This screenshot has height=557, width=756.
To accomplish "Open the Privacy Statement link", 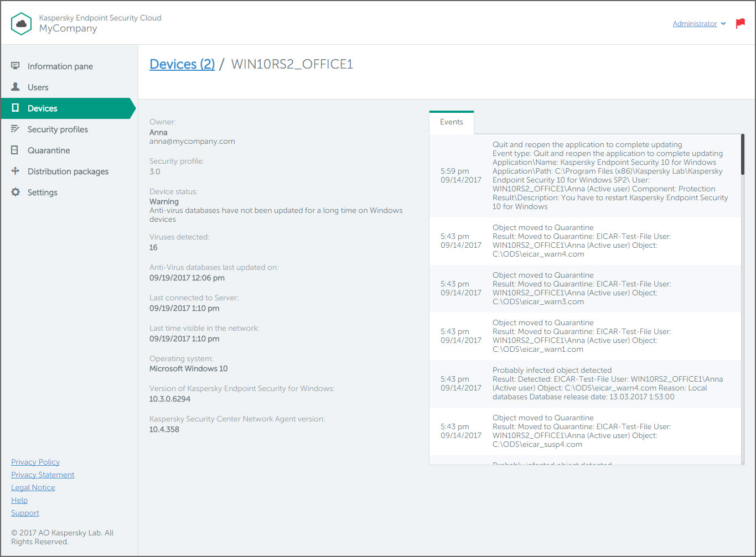I will (43, 475).
